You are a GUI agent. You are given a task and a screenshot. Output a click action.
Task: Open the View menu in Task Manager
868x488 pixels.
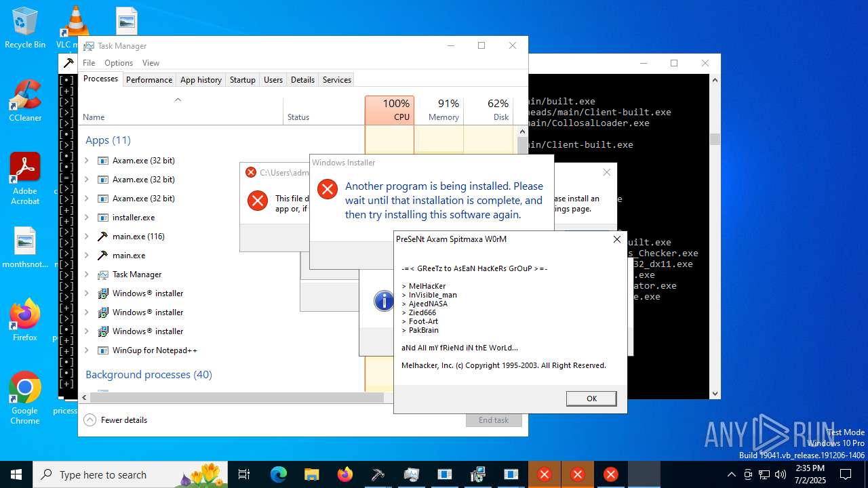point(151,63)
